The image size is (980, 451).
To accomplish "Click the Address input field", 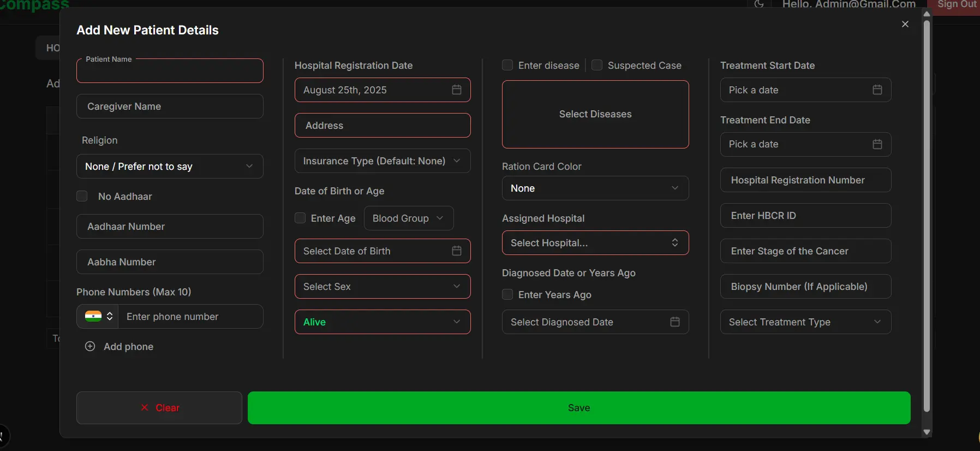I will (x=383, y=125).
